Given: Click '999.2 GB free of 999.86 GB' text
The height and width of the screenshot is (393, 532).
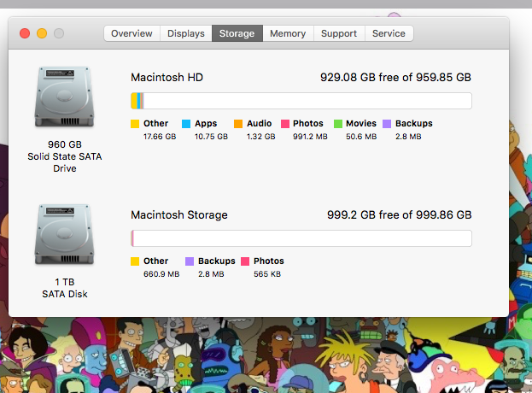Looking at the screenshot, I should [400, 214].
